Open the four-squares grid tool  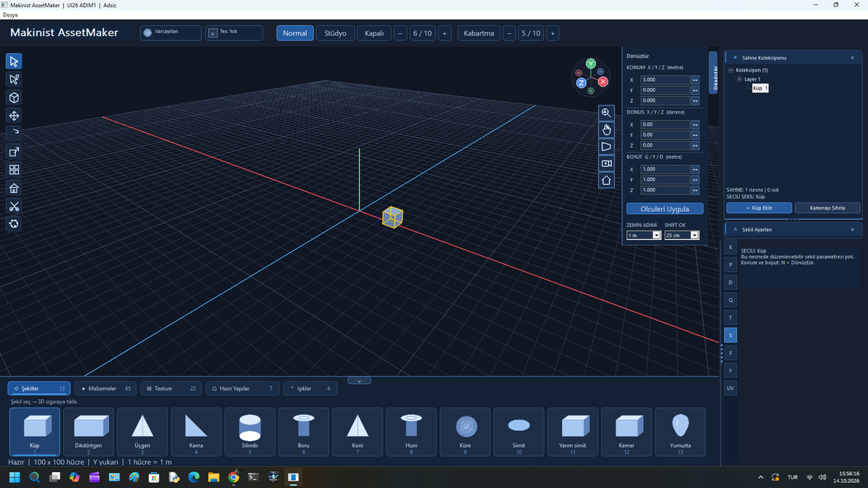click(x=14, y=170)
